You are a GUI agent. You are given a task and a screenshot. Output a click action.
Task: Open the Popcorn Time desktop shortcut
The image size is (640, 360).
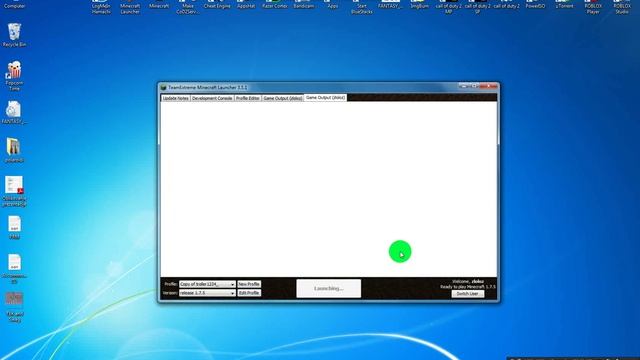[14, 76]
